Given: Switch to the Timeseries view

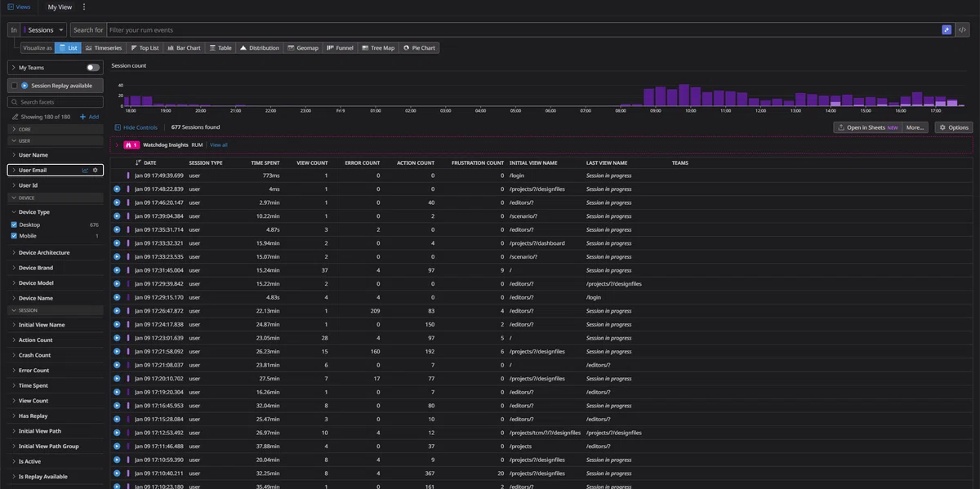Looking at the screenshot, I should click(x=104, y=48).
